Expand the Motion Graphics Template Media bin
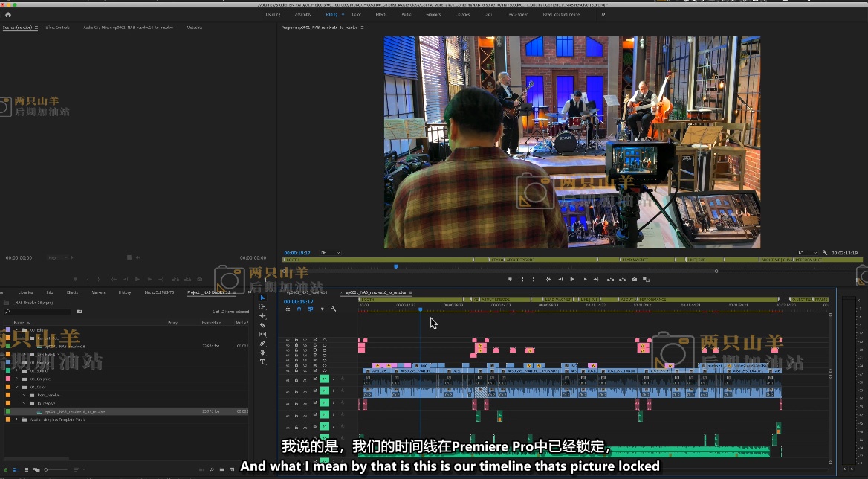 16,419
